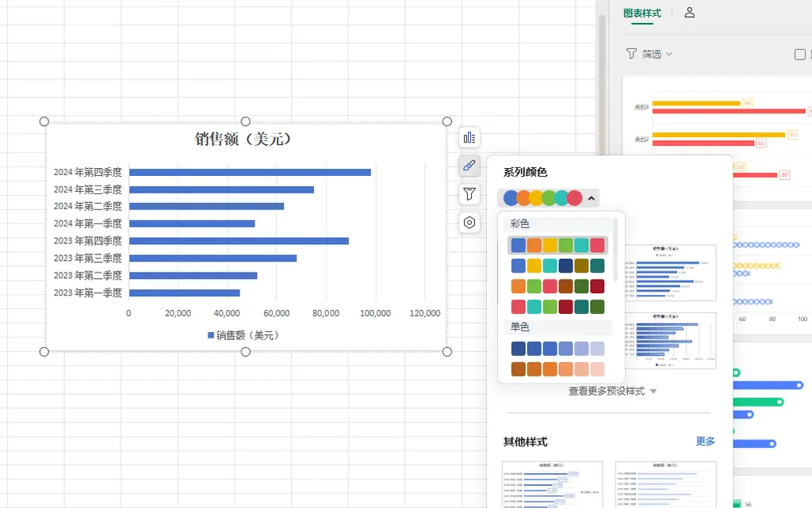Choose the blue 单色 monochrome palette row

(557, 349)
